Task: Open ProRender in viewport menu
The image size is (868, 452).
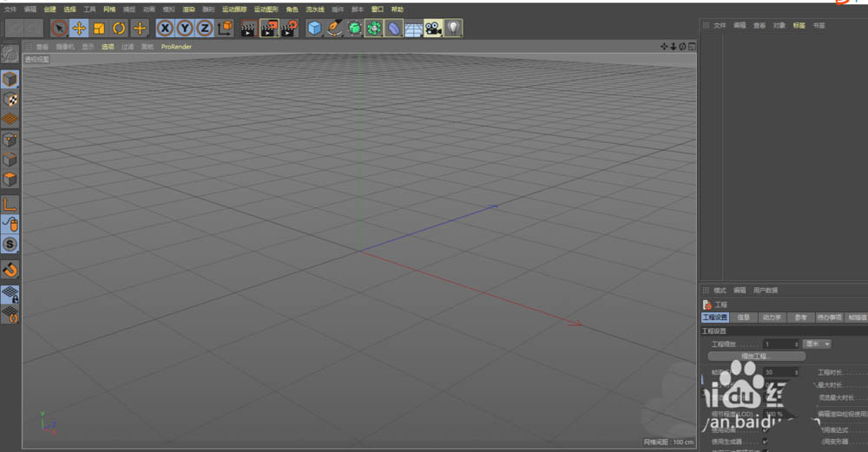Action: (x=176, y=47)
